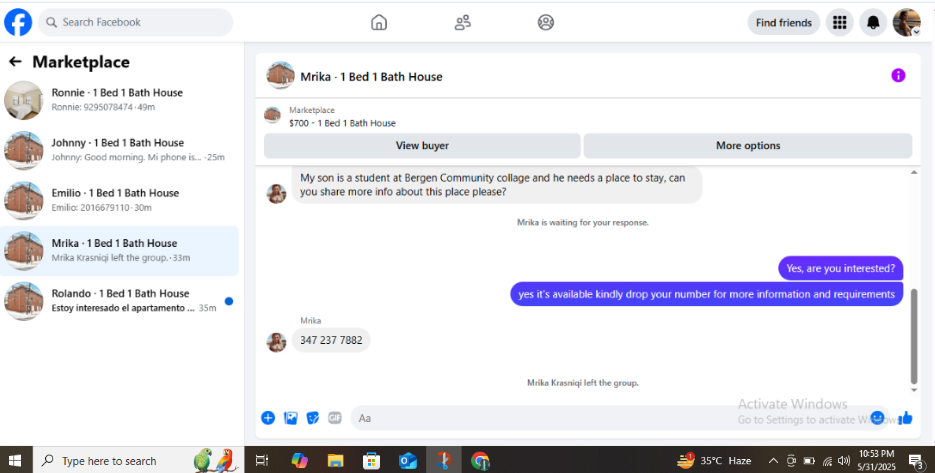Choose a sticker from the composer
Screen dimensions: 935x473
coord(312,418)
